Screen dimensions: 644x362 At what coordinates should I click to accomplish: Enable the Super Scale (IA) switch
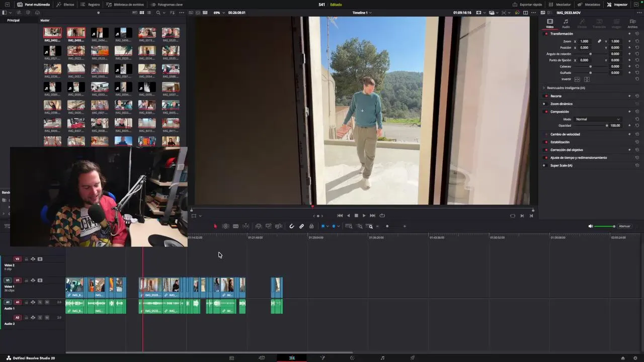(546, 165)
